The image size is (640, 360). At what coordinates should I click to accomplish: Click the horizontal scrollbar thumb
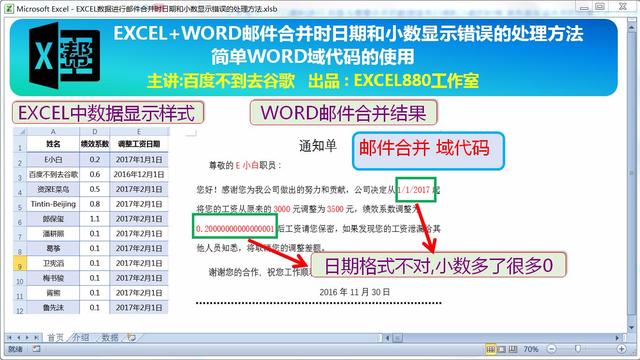[398, 338]
